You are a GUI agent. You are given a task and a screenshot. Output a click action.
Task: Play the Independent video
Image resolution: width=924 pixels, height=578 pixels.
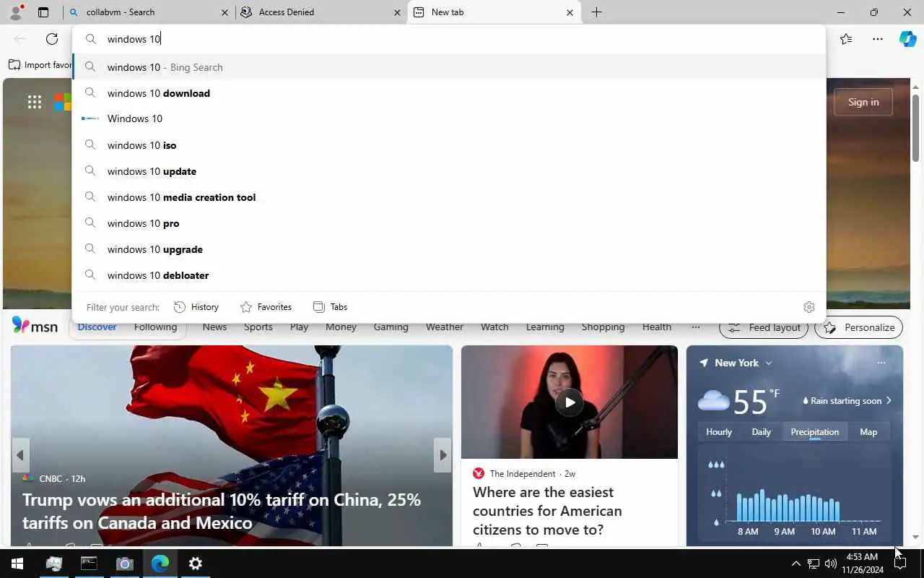click(x=570, y=402)
